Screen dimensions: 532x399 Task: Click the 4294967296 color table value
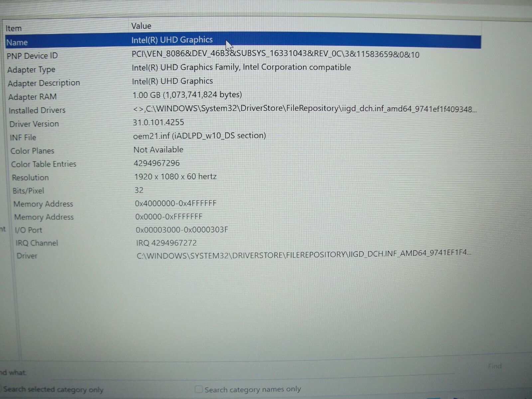coord(157,163)
